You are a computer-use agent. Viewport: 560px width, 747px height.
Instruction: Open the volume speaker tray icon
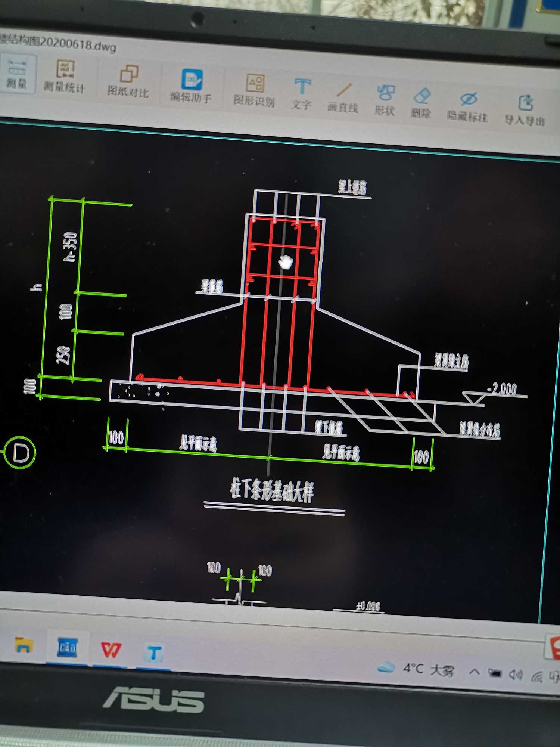click(x=515, y=675)
